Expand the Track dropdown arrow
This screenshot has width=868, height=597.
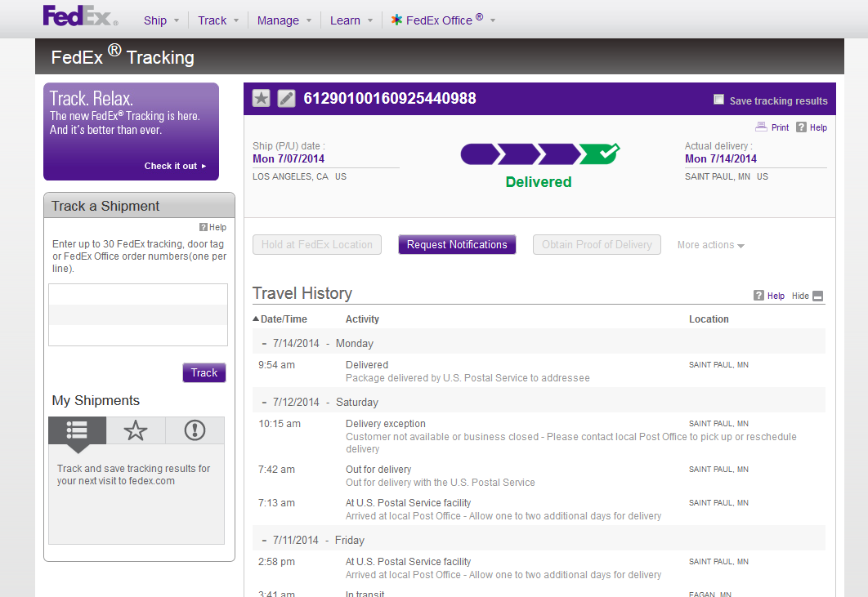coord(236,20)
